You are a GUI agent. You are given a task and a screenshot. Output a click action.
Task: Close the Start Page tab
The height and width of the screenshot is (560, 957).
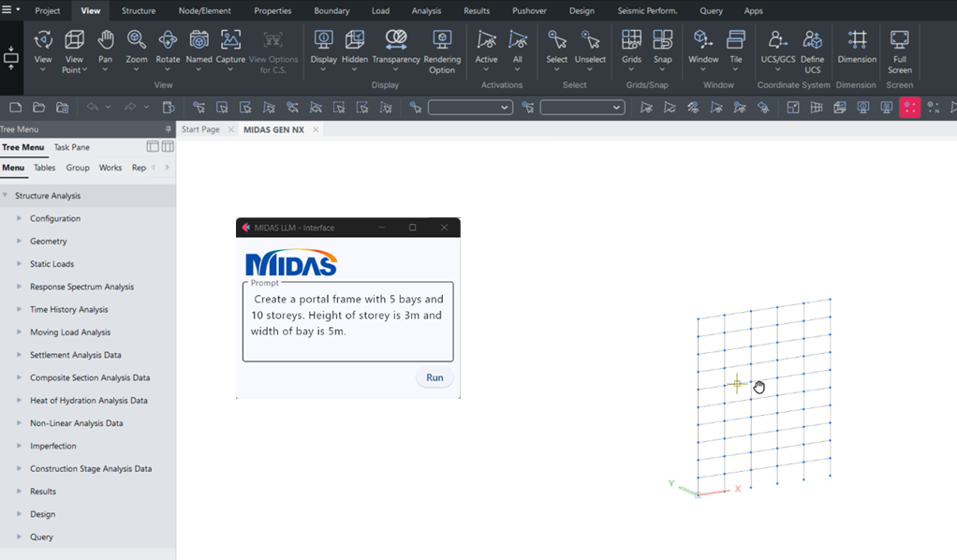pos(231,129)
